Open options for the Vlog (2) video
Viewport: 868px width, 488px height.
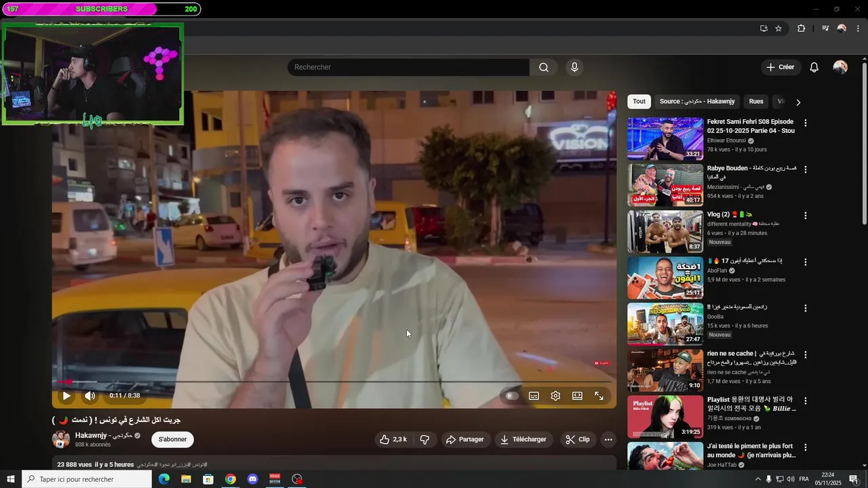tap(806, 216)
